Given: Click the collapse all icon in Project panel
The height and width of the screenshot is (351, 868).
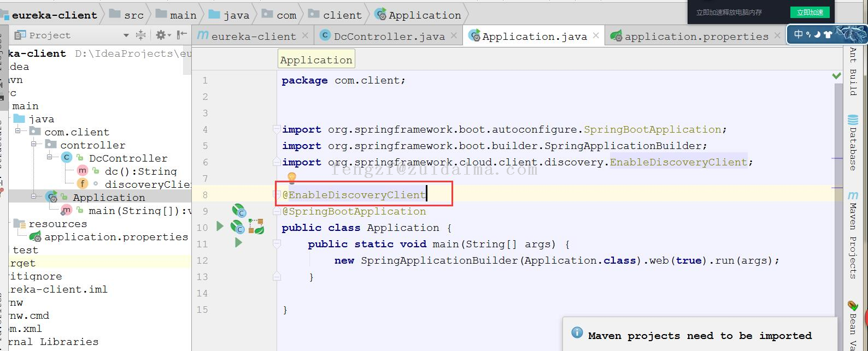Looking at the screenshot, I should (x=141, y=35).
